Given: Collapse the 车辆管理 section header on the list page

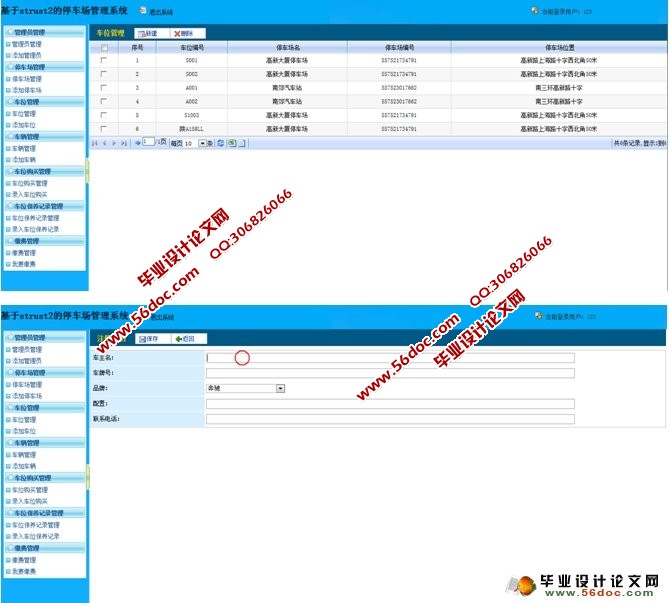Looking at the screenshot, I should pos(45,137).
